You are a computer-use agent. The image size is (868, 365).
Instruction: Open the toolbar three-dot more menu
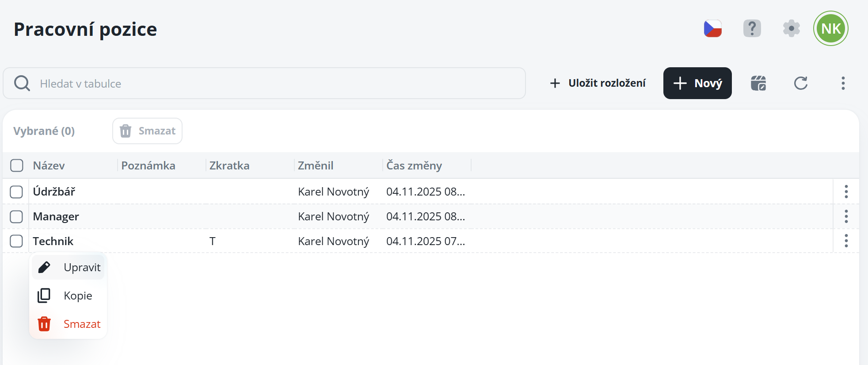pos(843,83)
